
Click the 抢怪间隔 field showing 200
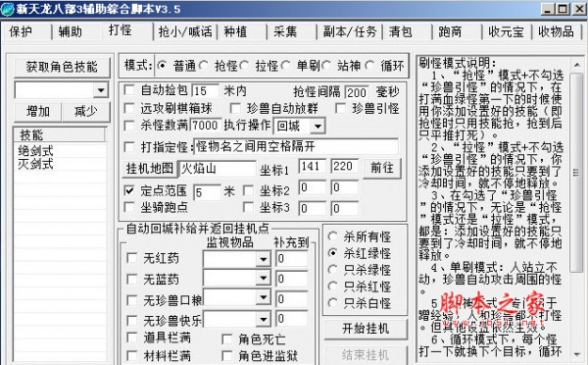click(x=357, y=92)
